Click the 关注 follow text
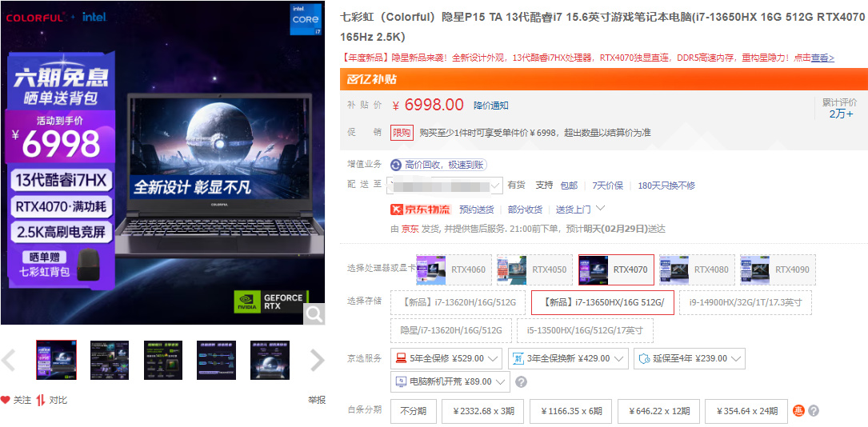 coord(22,400)
